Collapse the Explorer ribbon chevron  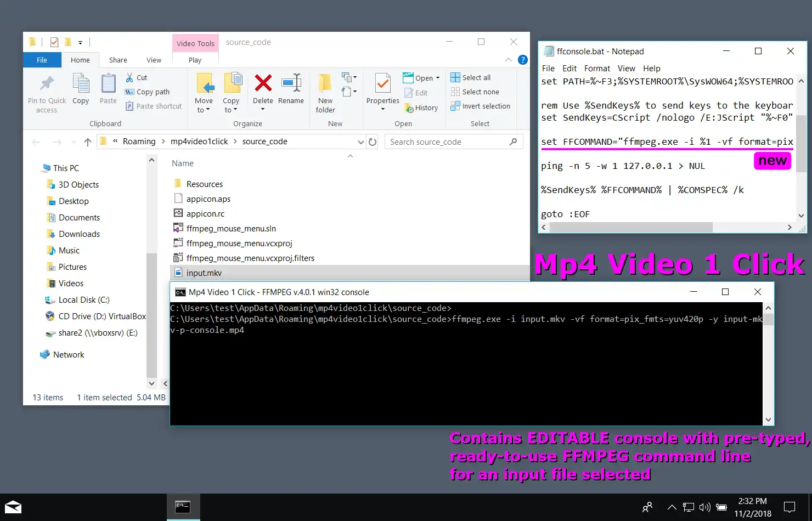(x=509, y=60)
